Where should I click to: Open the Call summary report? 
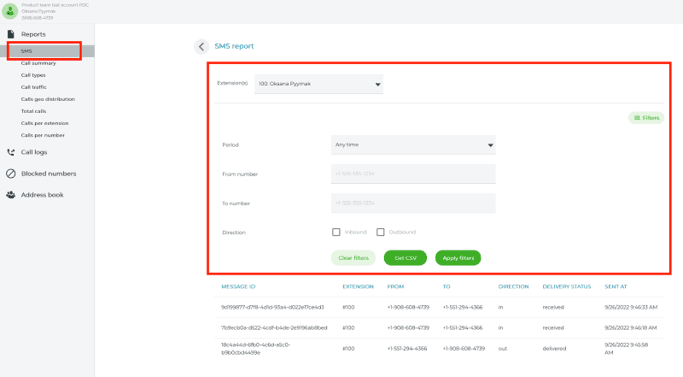pos(38,63)
